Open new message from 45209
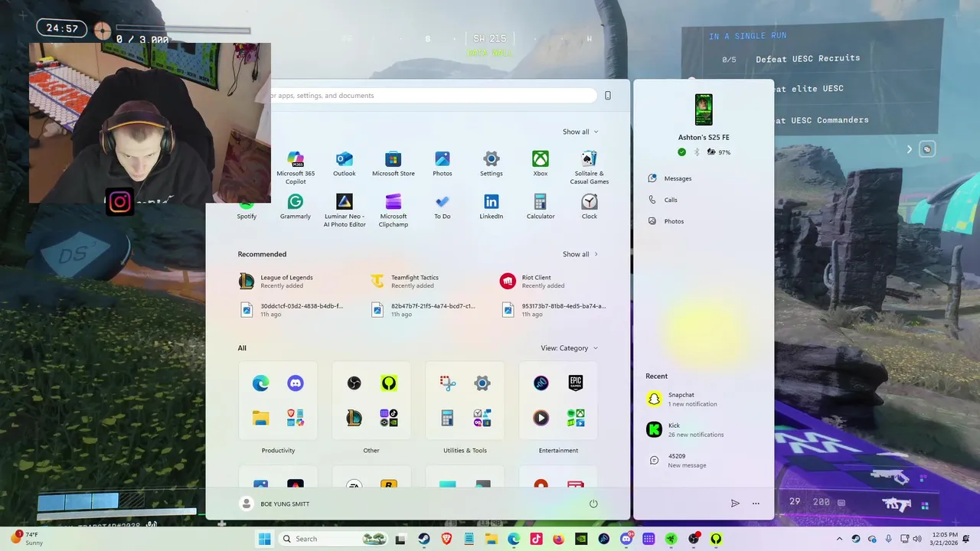980x551 pixels. (x=703, y=461)
